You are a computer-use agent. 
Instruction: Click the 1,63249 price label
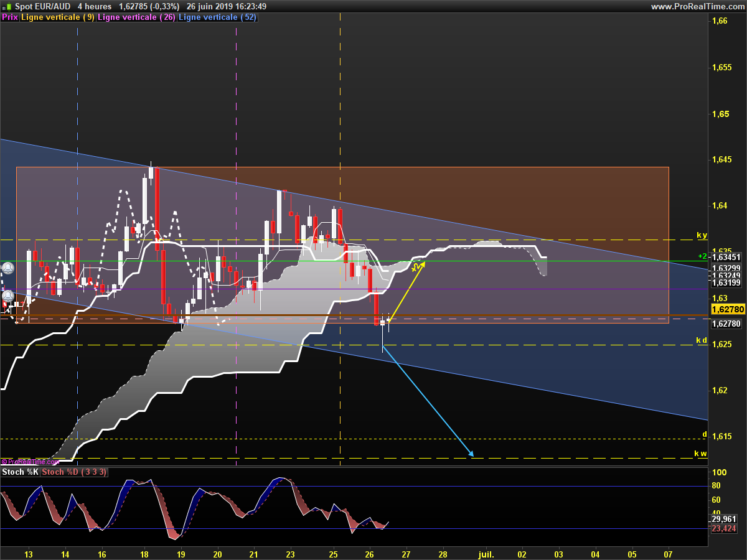(x=726, y=276)
